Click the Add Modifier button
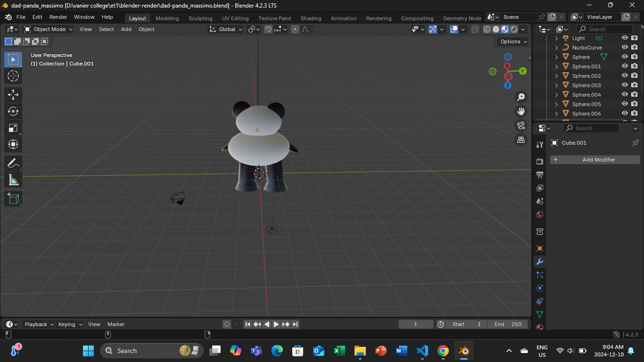Viewport: 644px width, 362px height. click(x=594, y=160)
